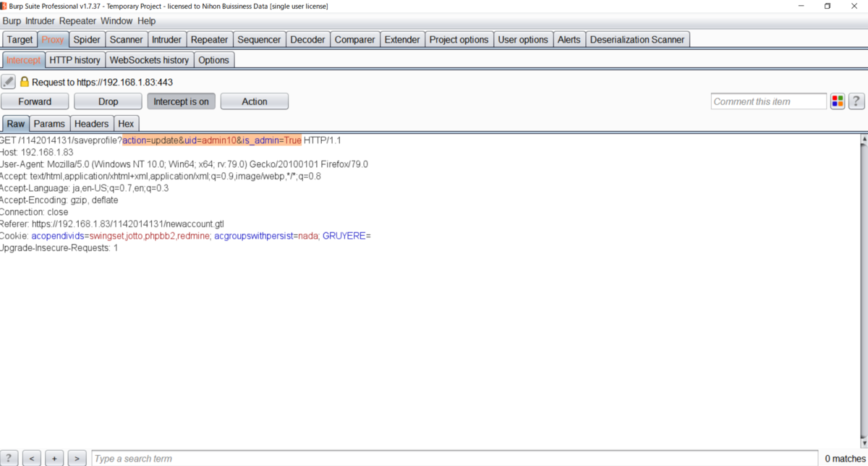Open the Action dropdown button
The height and width of the screenshot is (466, 868).
255,101
